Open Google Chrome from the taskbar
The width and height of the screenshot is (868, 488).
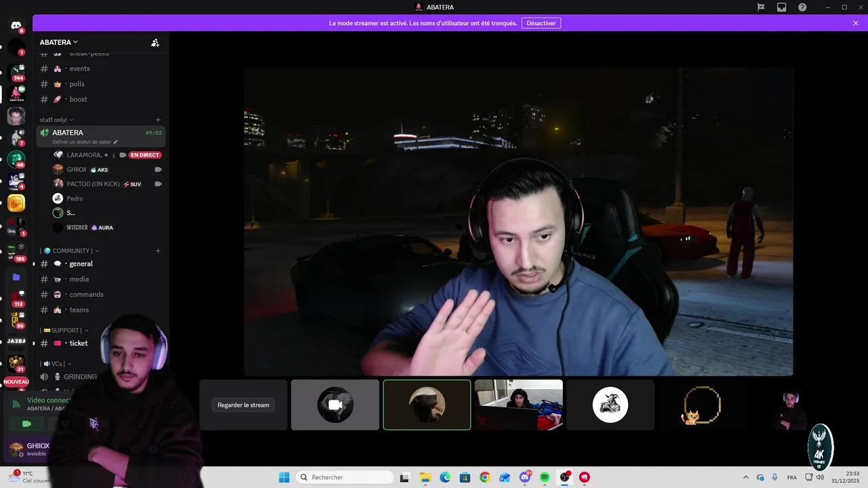pos(484,477)
